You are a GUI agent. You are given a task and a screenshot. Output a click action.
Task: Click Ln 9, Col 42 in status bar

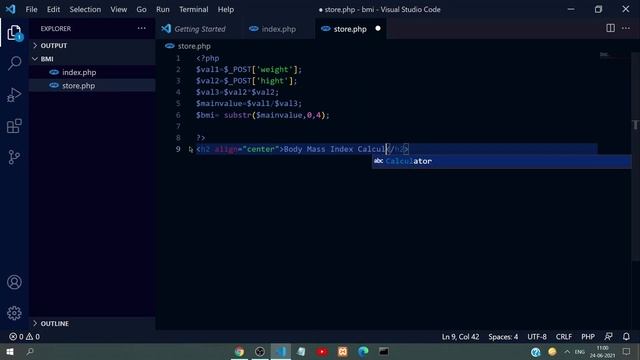pos(460,337)
